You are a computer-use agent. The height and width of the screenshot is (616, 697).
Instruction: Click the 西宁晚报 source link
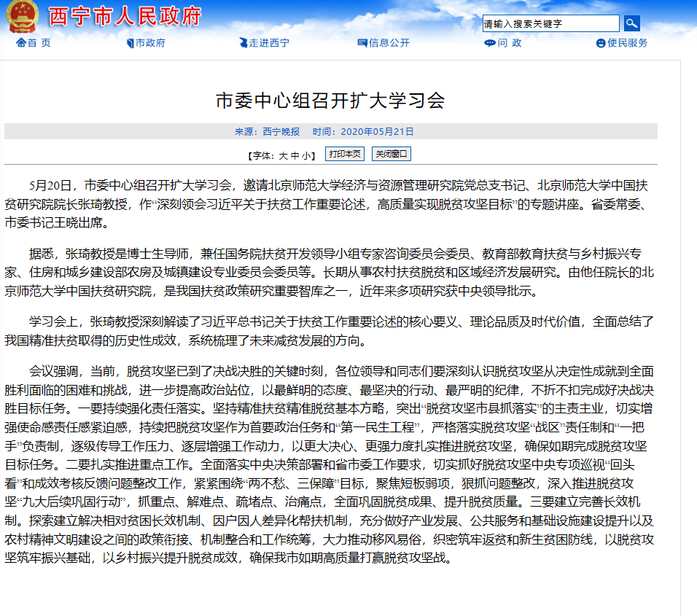[281, 132]
